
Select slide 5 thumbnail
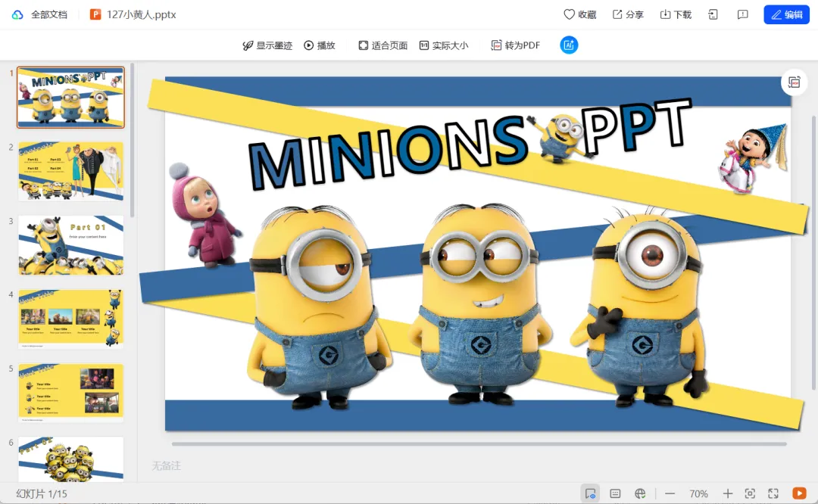pos(71,393)
